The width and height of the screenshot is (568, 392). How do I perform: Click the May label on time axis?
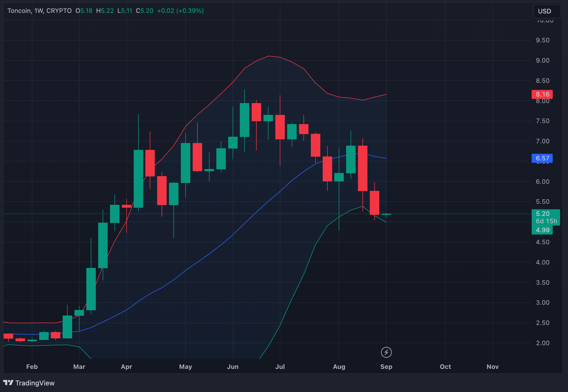pyautogui.click(x=186, y=366)
